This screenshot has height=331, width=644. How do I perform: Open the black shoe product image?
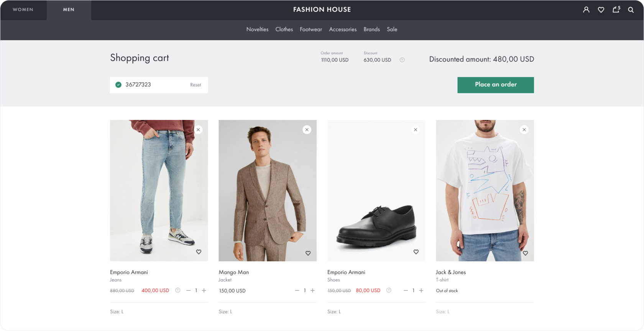(x=376, y=190)
